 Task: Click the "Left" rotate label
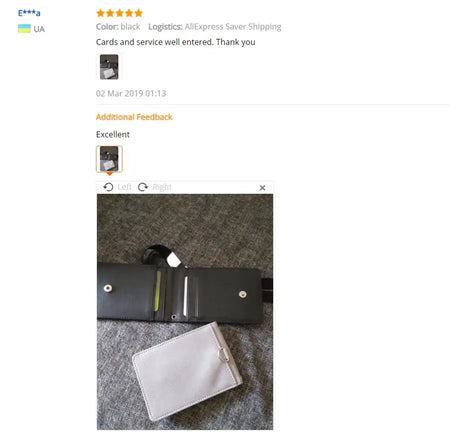click(125, 187)
